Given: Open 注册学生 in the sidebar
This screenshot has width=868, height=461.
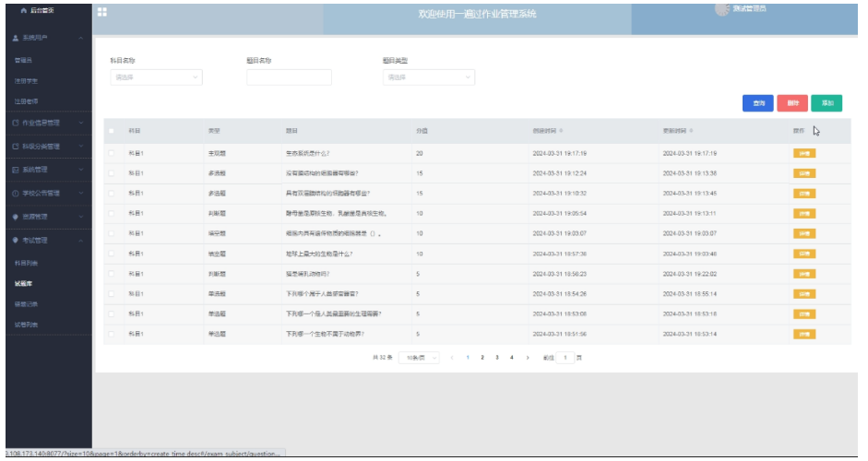Looking at the screenshot, I should [26, 81].
